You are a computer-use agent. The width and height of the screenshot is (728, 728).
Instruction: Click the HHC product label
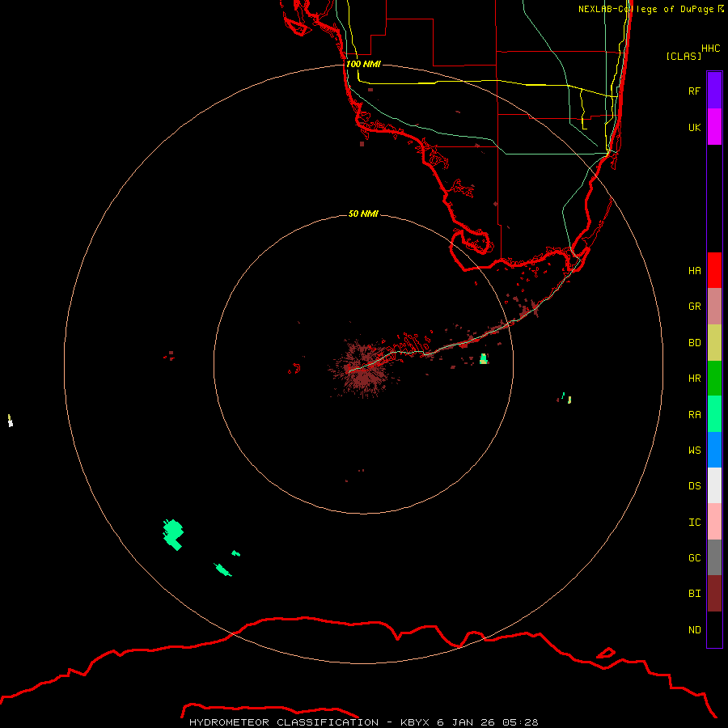click(x=710, y=49)
